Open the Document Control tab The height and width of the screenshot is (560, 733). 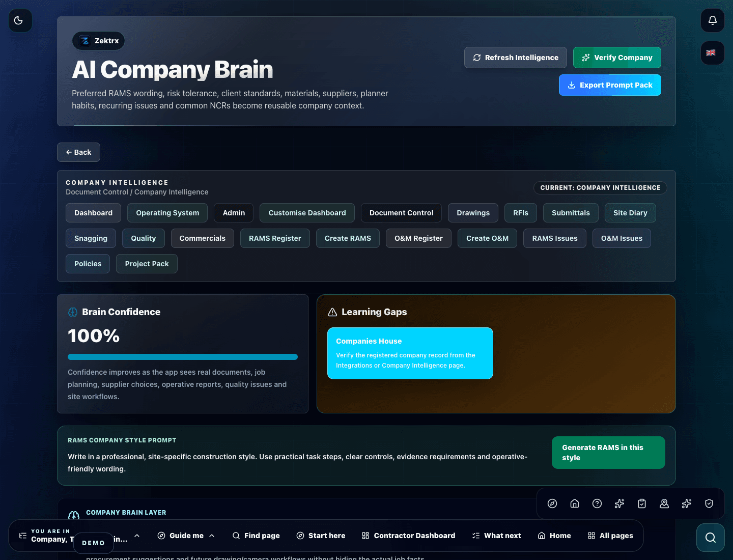click(x=401, y=213)
